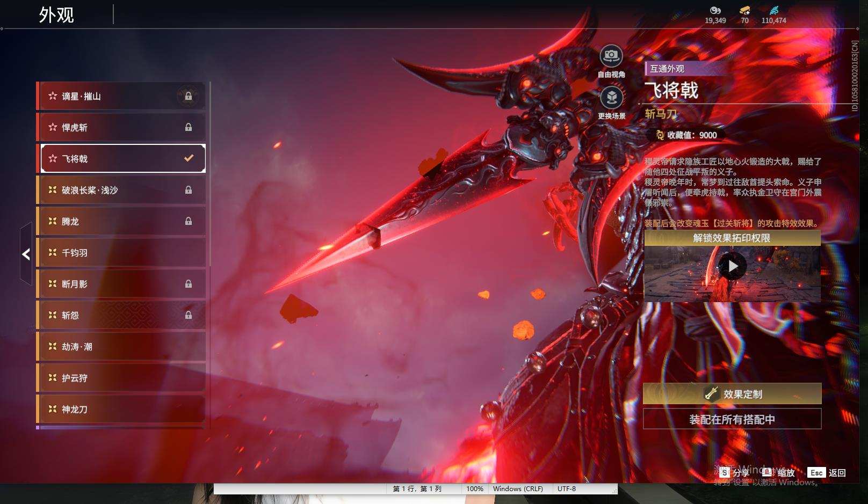Collapse the skin list with left arrow
This screenshot has height=504, width=868.
[26, 254]
